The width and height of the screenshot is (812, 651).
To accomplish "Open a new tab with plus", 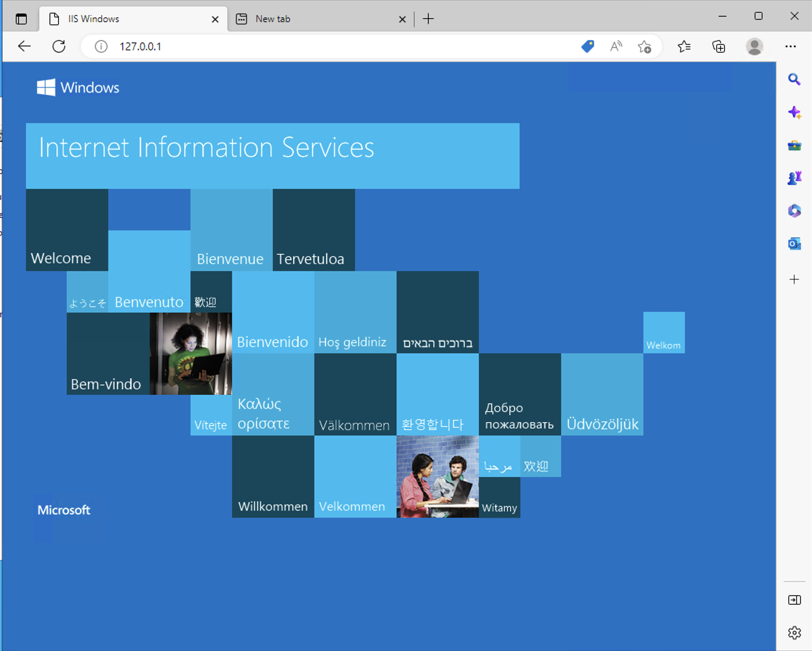I will point(428,19).
